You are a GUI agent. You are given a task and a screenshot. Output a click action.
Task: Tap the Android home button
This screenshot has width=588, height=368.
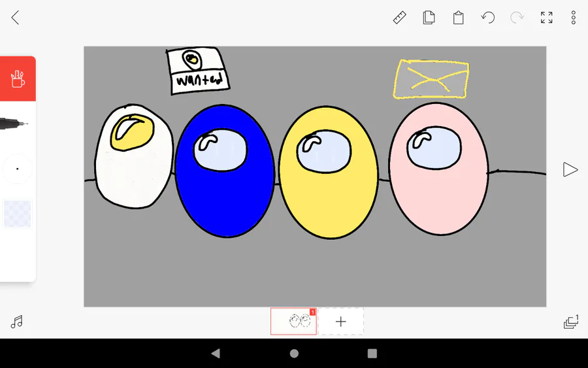[295, 354]
